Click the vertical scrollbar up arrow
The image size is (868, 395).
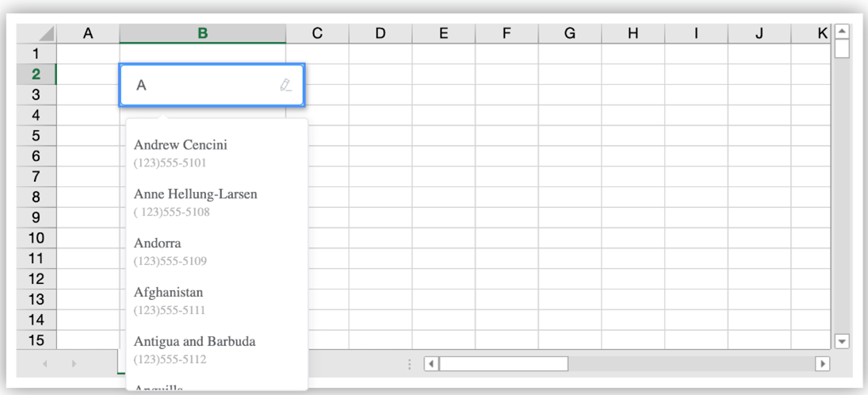[x=842, y=32]
